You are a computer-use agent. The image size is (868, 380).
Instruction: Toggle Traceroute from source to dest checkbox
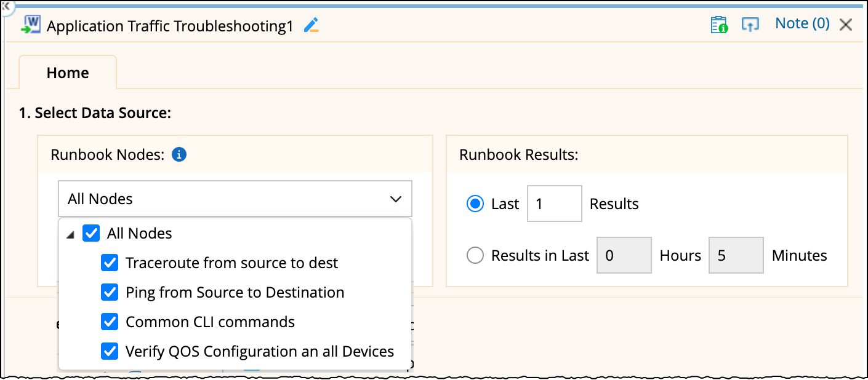[110, 263]
